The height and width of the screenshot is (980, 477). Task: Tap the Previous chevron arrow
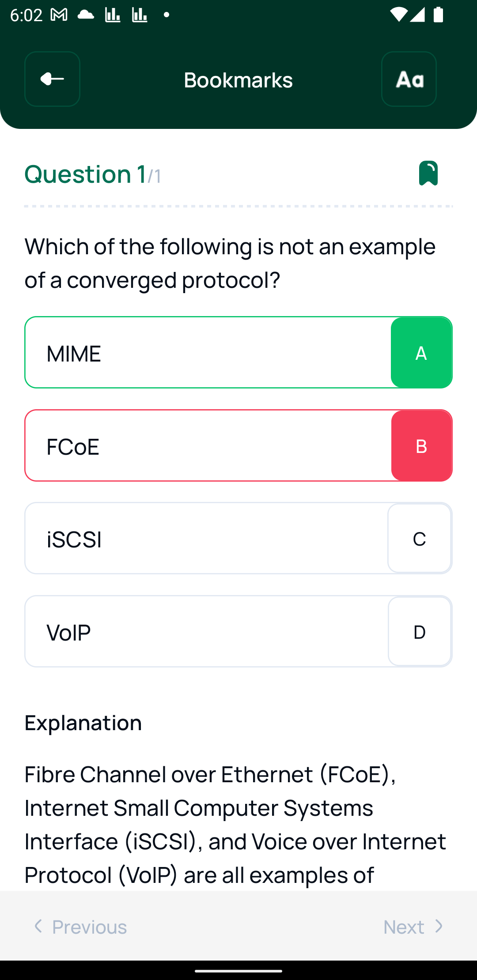click(39, 927)
